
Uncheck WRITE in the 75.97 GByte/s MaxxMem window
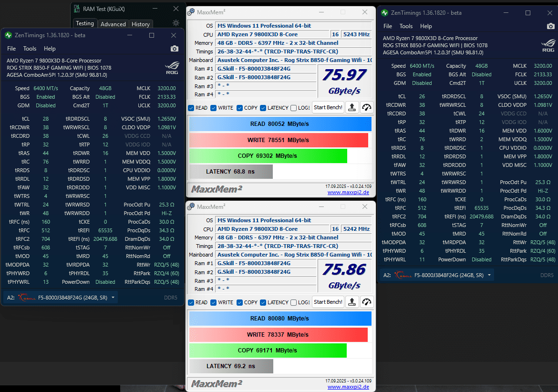coord(214,108)
